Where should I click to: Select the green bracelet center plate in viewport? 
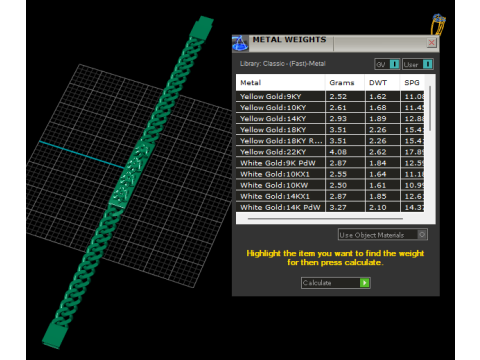[132, 174]
